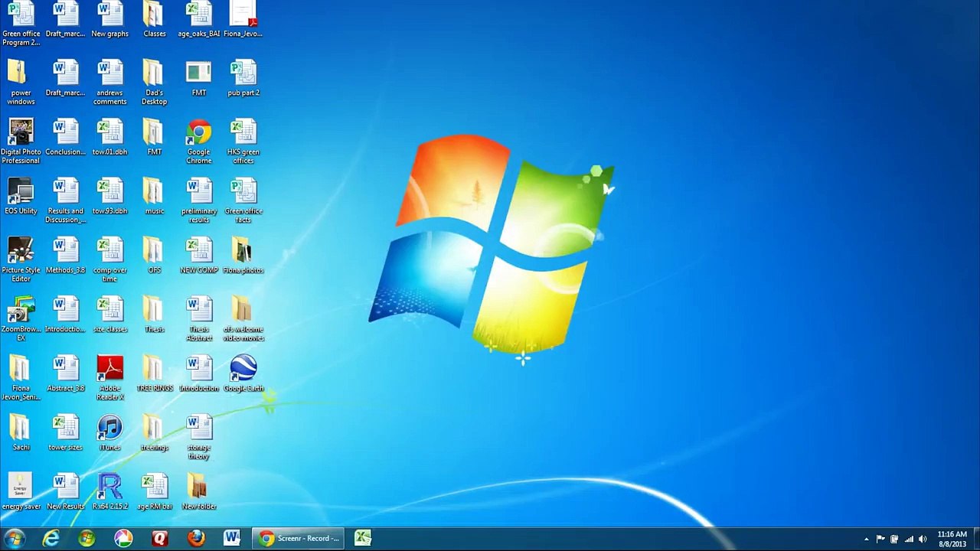Launch Digital Photo Professional shortcut
The height and width of the screenshot is (551, 980).
[21, 142]
